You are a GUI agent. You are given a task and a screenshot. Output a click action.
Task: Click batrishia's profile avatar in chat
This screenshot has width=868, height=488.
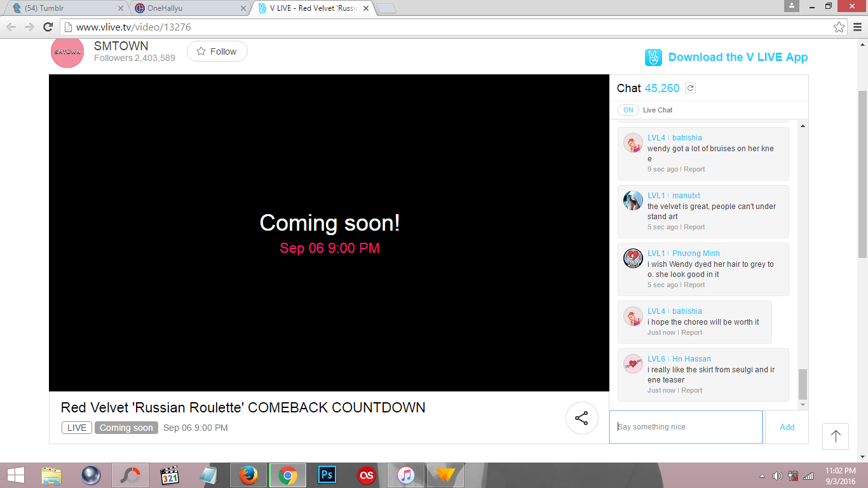(x=633, y=143)
